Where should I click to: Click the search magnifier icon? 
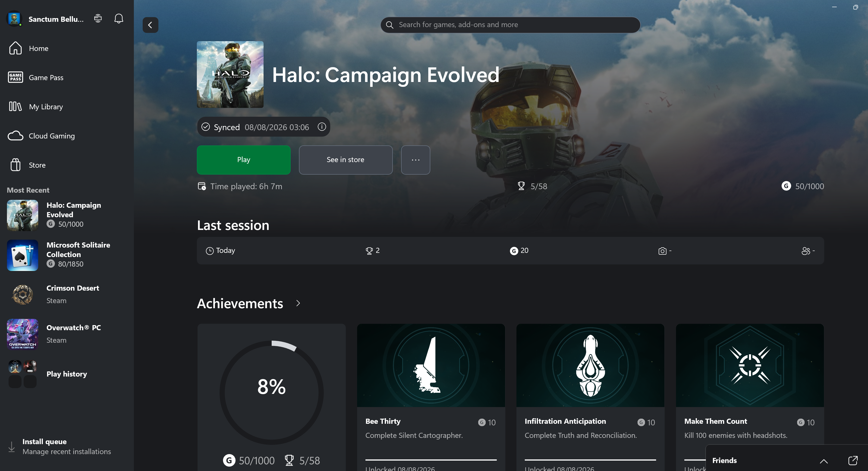[x=390, y=25]
